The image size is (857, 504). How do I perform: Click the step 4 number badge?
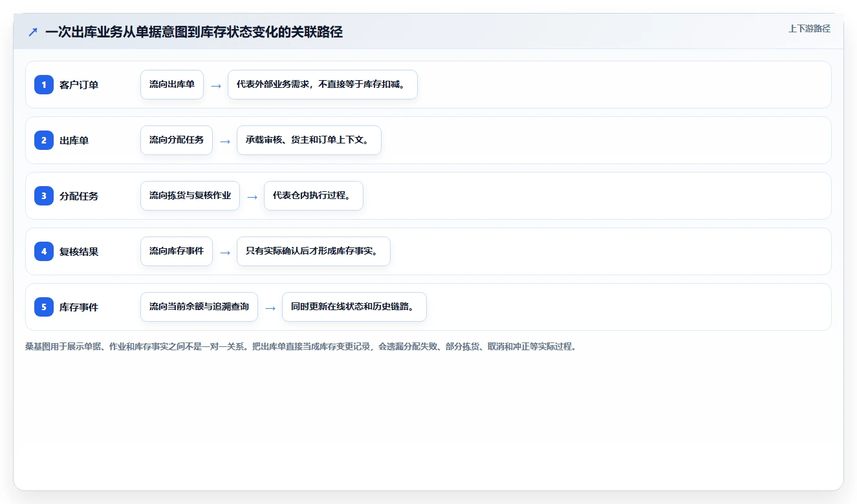44,251
